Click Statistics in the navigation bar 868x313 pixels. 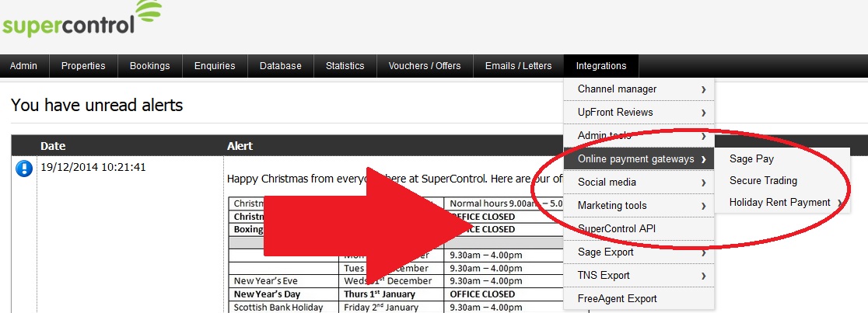pyautogui.click(x=345, y=66)
